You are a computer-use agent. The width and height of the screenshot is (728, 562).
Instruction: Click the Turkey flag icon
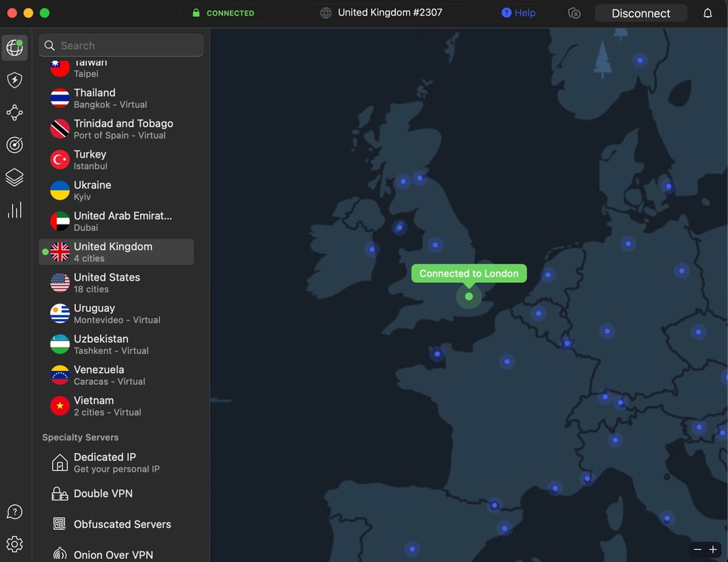tap(60, 160)
